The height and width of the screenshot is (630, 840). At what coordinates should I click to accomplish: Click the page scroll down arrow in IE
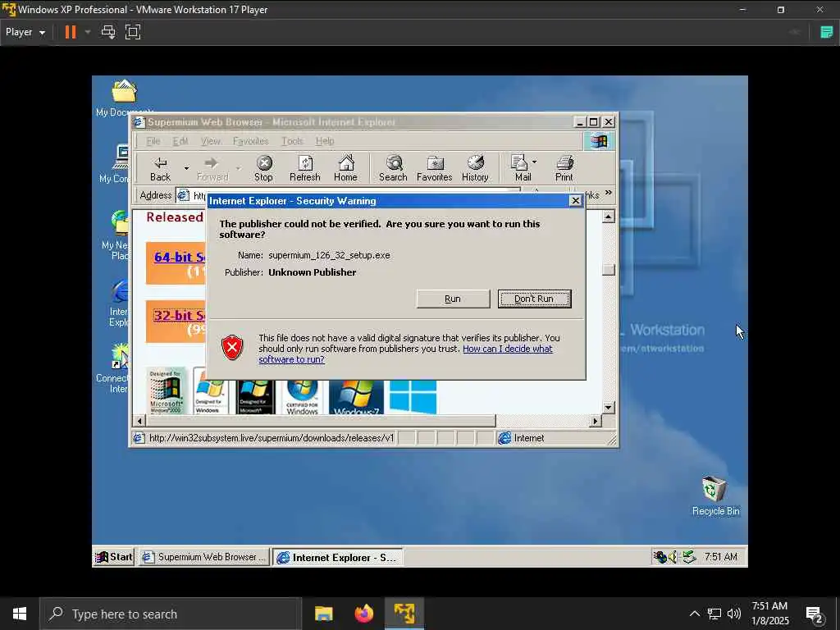608,408
